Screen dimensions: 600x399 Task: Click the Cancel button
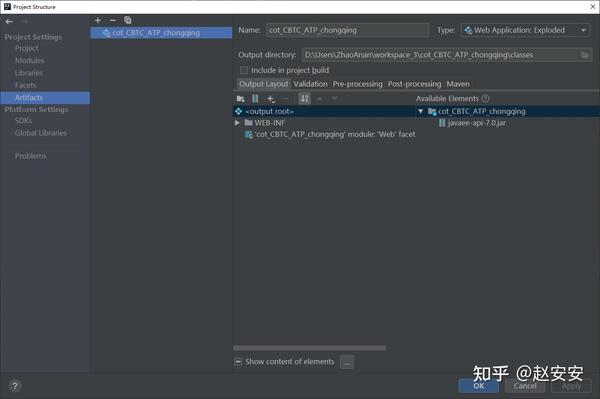click(x=525, y=386)
